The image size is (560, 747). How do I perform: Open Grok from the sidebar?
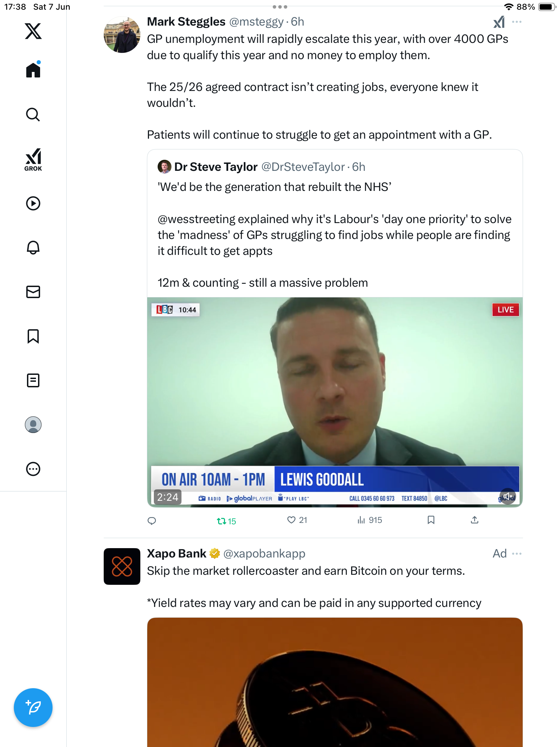point(33,159)
